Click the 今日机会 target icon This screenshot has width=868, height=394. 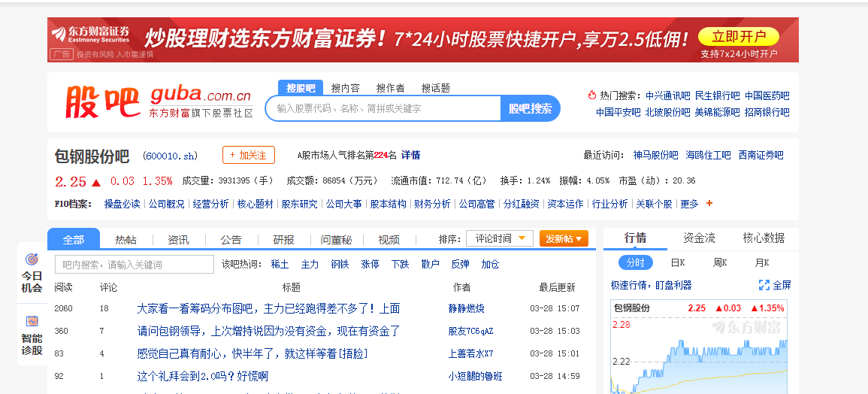tap(32, 259)
